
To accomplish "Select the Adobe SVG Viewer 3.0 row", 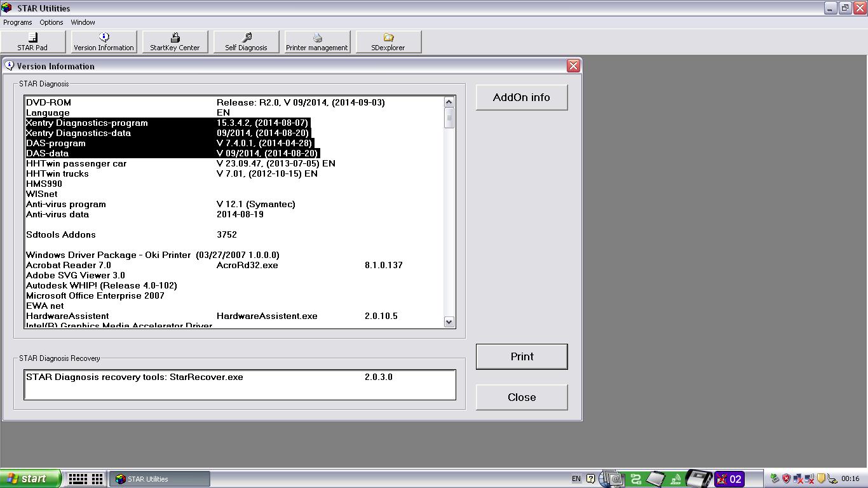I will pos(234,275).
